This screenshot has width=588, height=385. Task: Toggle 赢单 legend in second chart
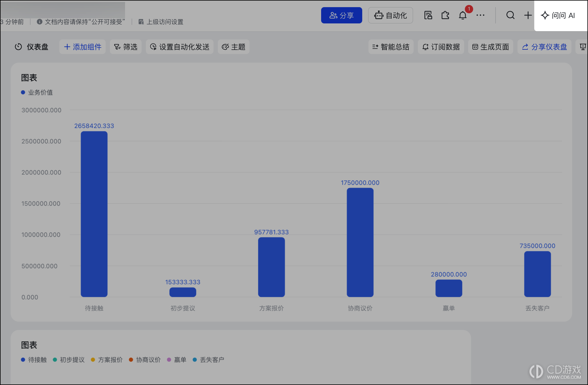[177, 360]
